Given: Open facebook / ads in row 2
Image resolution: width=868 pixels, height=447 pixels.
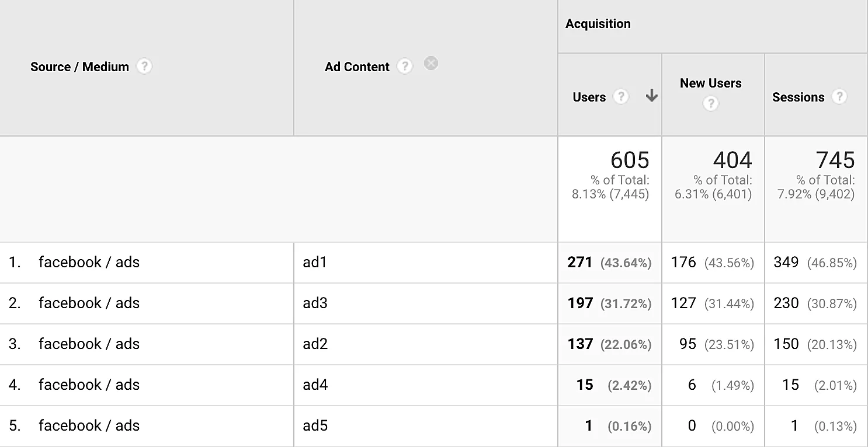Looking at the screenshot, I should (x=89, y=303).
